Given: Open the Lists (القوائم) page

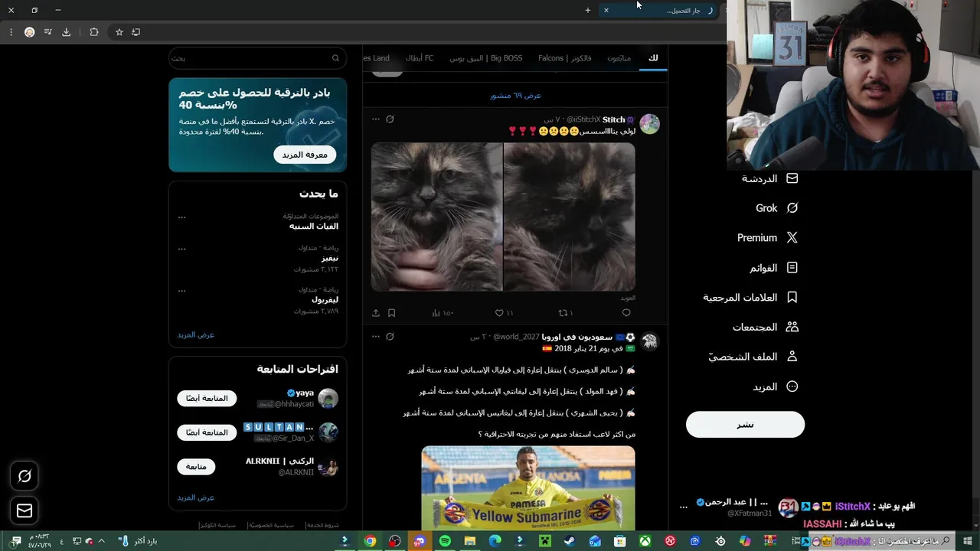Looking at the screenshot, I should pos(773,268).
